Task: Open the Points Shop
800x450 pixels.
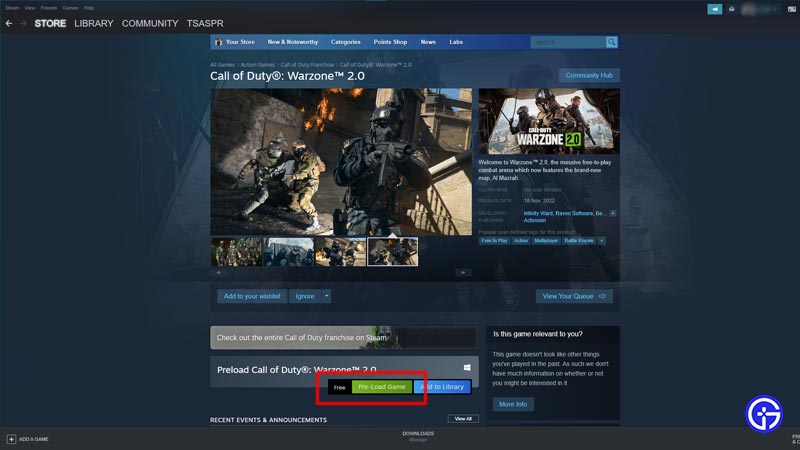Action: coord(390,42)
